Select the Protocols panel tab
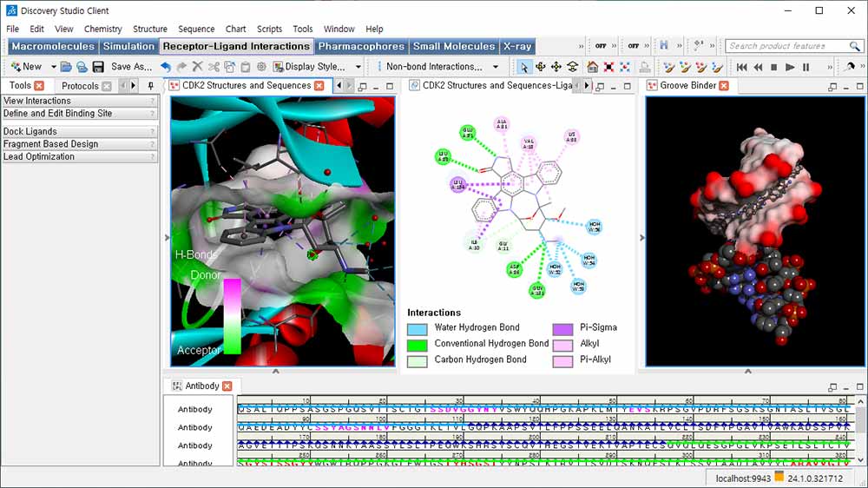The width and height of the screenshot is (868, 488). pyautogui.click(x=80, y=86)
